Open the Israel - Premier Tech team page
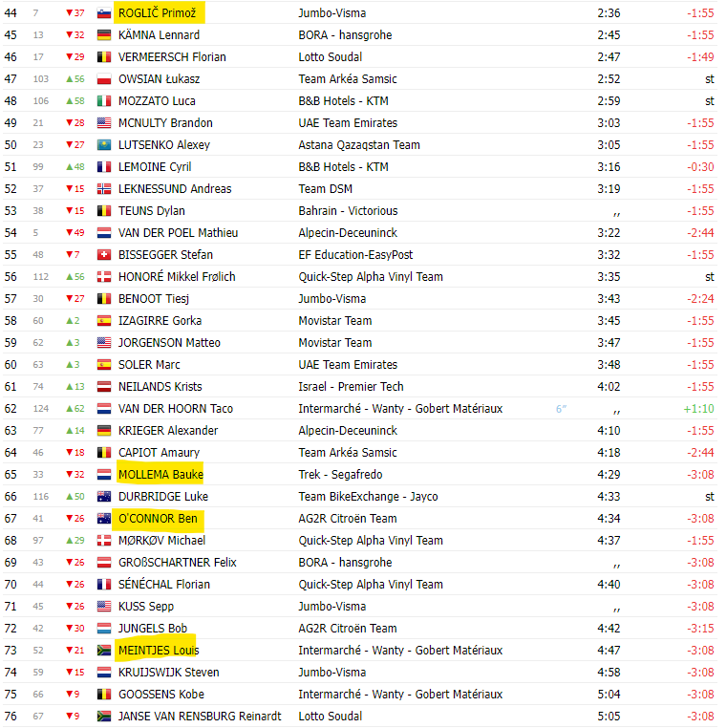Viewport: 727px width, 728px height. [x=351, y=387]
